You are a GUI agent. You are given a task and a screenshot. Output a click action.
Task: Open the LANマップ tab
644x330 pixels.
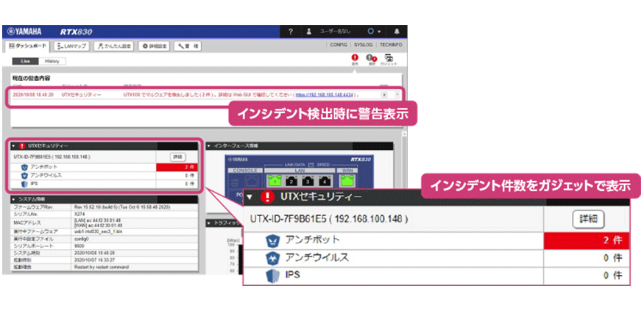click(x=72, y=46)
